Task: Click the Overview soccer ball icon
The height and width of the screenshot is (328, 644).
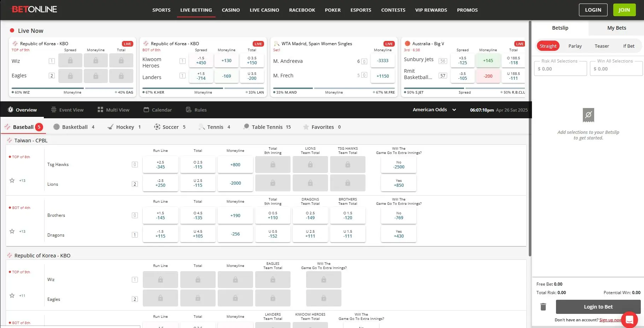Action: 11,109
